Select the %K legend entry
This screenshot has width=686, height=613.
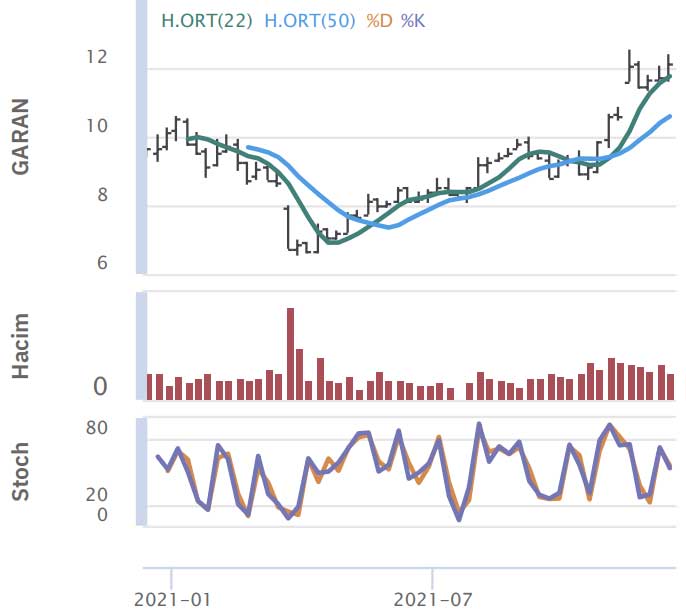(413, 21)
